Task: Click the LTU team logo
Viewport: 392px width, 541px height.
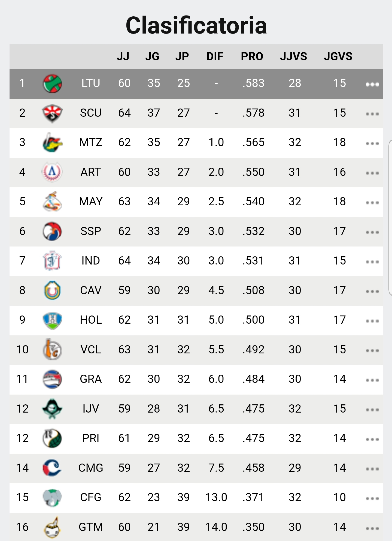Action: [52, 83]
